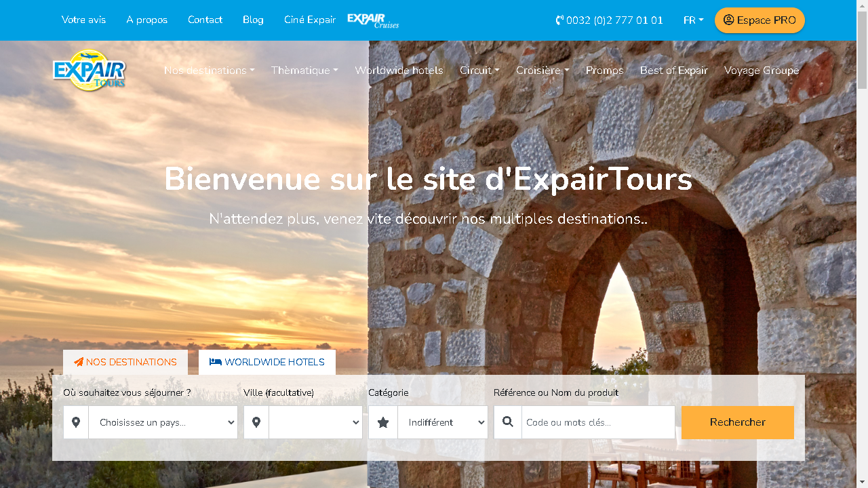This screenshot has width=868, height=488.
Task: Switch to the WORLDWIDE HOTELS tab
Action: [x=267, y=362]
